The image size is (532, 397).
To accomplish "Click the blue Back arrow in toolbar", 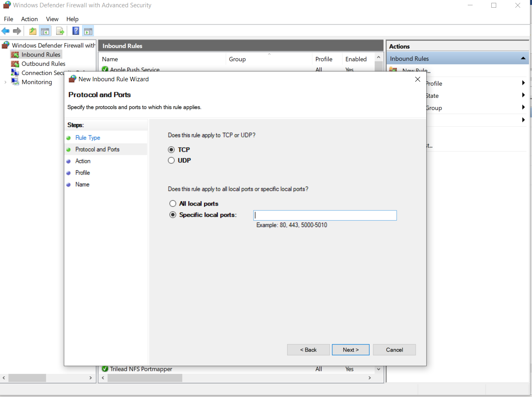I will (x=6, y=31).
